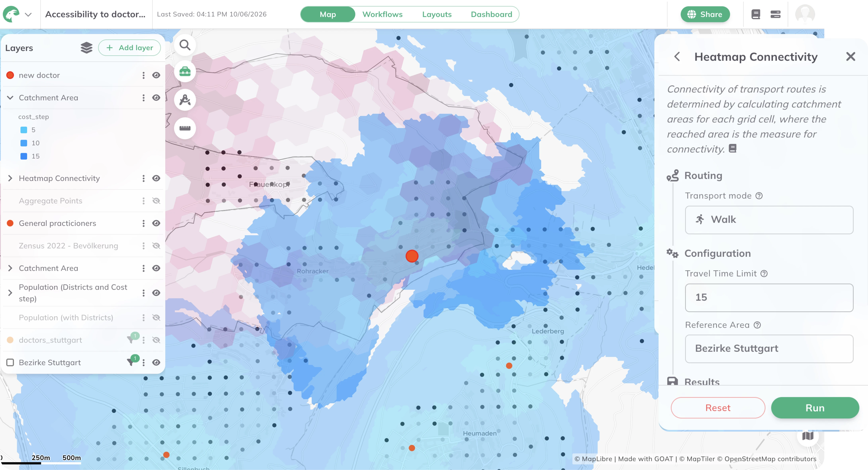This screenshot has height=470, width=868.
Task: Open the Reference Area Bezirke Stuttgart dropdown
Action: (769, 349)
